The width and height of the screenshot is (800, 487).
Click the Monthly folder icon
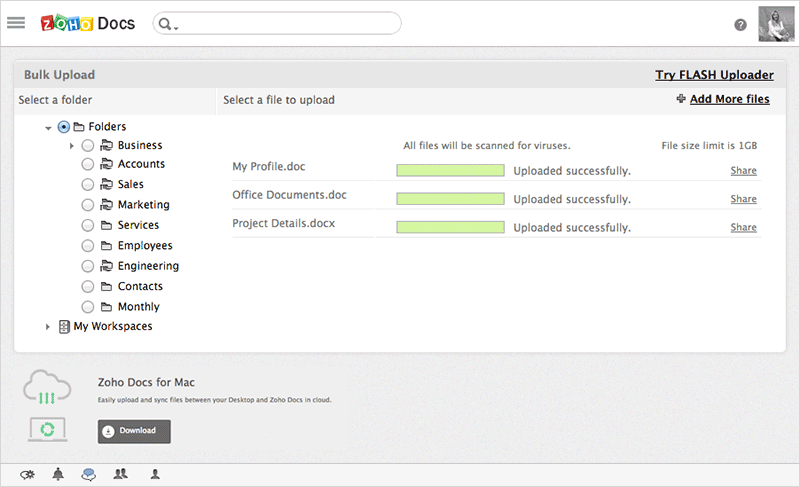(106, 306)
